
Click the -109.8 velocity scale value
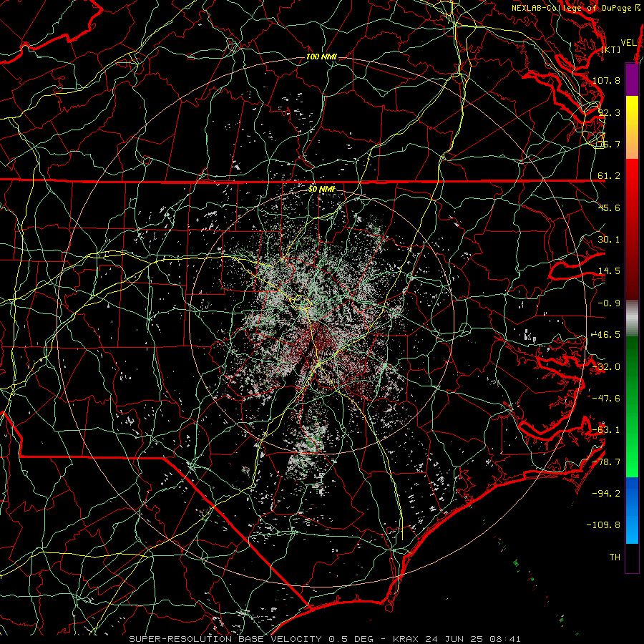click(604, 525)
